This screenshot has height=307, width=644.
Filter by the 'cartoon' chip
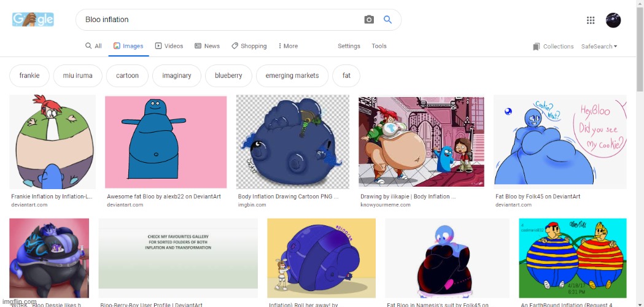pos(127,76)
